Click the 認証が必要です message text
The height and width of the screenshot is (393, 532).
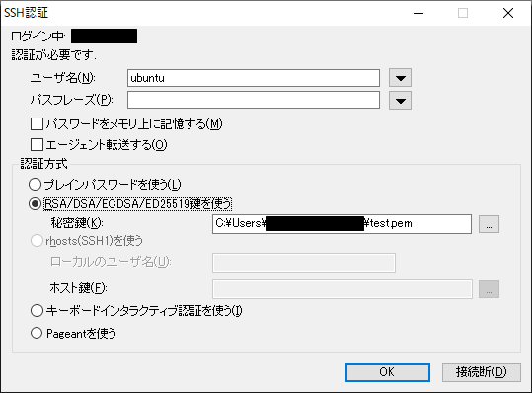point(54,54)
